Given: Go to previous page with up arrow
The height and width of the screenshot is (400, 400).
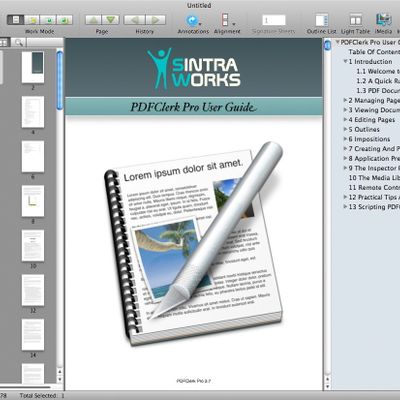Looking at the screenshot, I should tap(93, 20).
